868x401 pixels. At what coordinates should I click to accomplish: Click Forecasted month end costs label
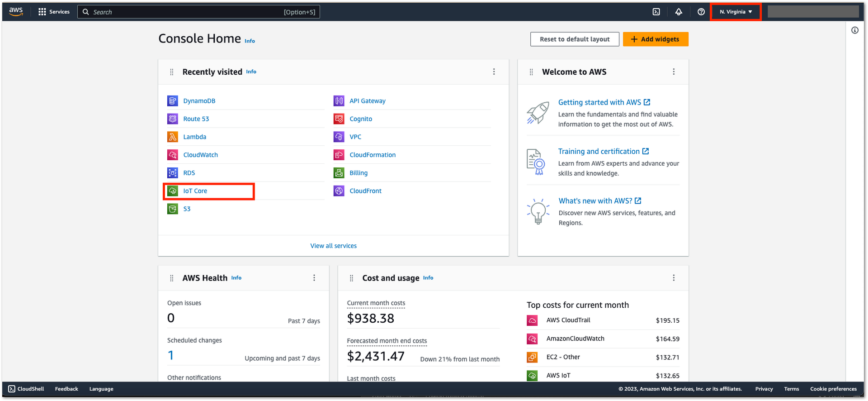click(x=387, y=341)
